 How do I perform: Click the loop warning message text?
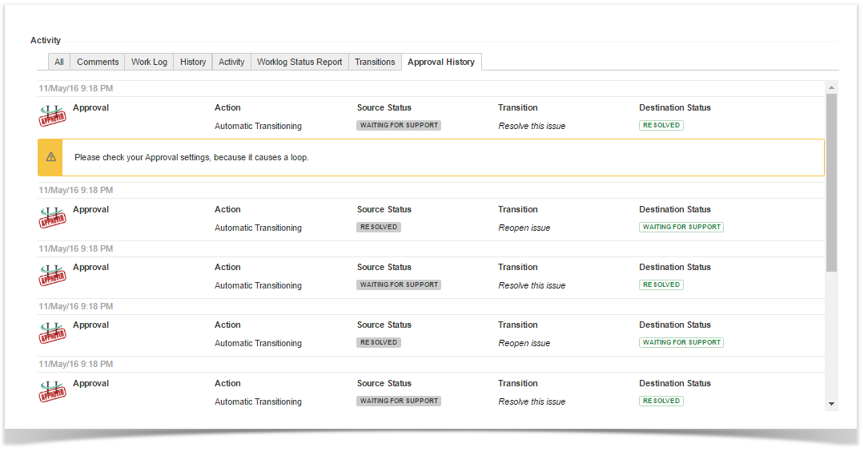coord(191,158)
